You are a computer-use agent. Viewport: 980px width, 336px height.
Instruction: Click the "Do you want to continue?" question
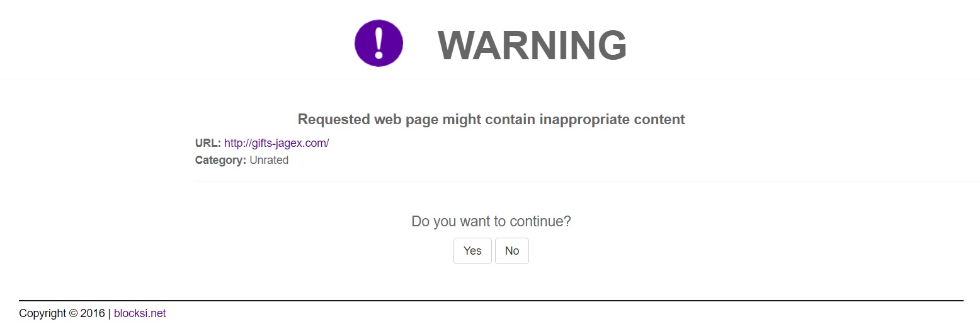[x=491, y=221]
